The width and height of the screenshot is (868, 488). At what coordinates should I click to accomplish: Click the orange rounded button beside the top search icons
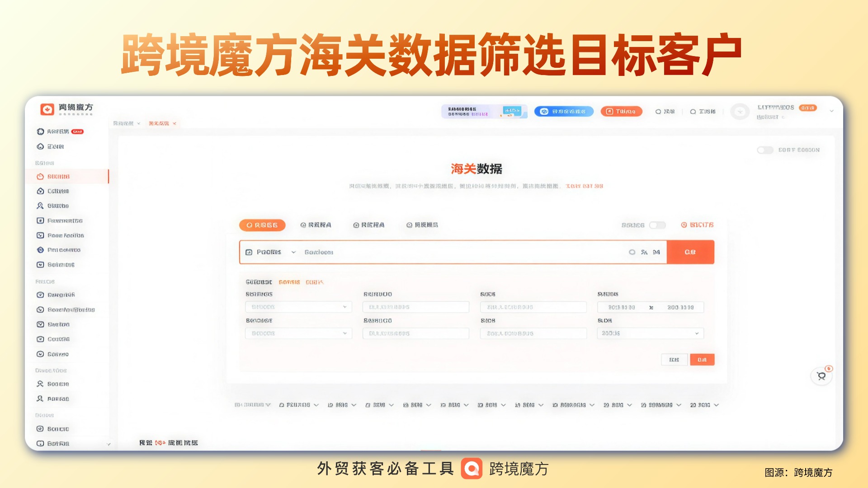coord(621,111)
